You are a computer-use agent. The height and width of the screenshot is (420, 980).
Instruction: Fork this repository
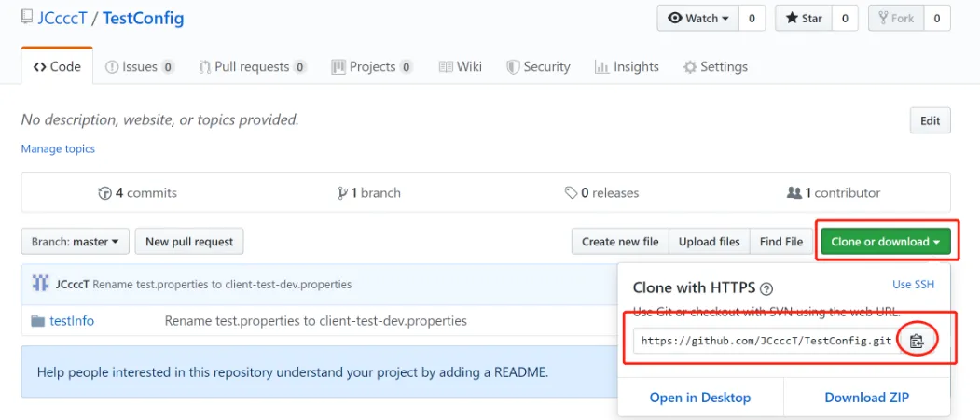tap(895, 18)
